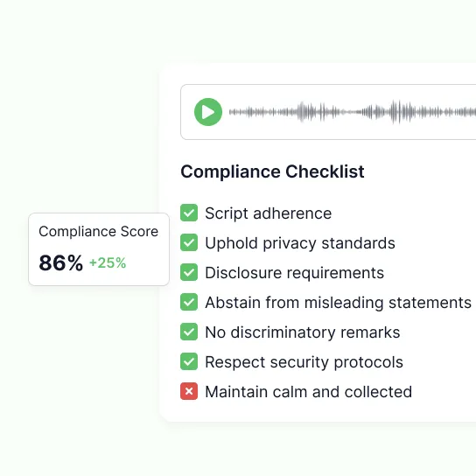Click the 86% compliance score value
This screenshot has width=476, height=476.
click(60, 262)
